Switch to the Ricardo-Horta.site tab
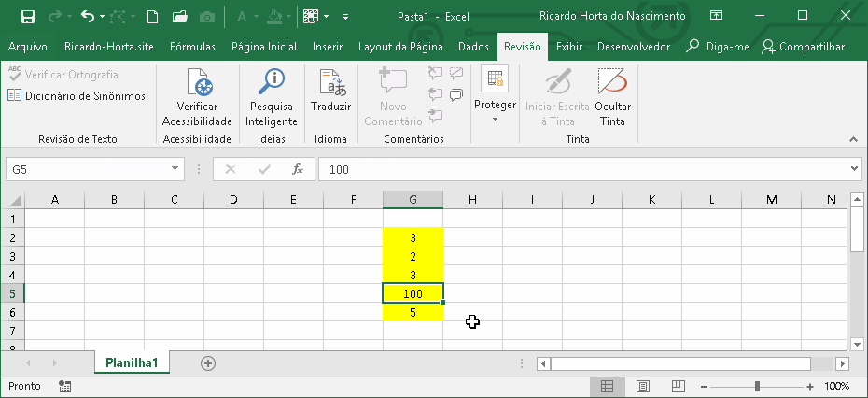 [109, 47]
